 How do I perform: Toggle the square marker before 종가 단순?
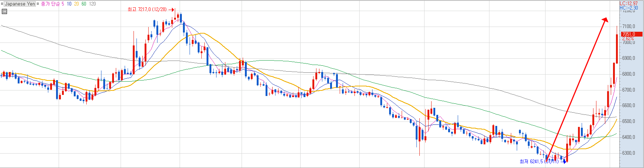point(38,4)
